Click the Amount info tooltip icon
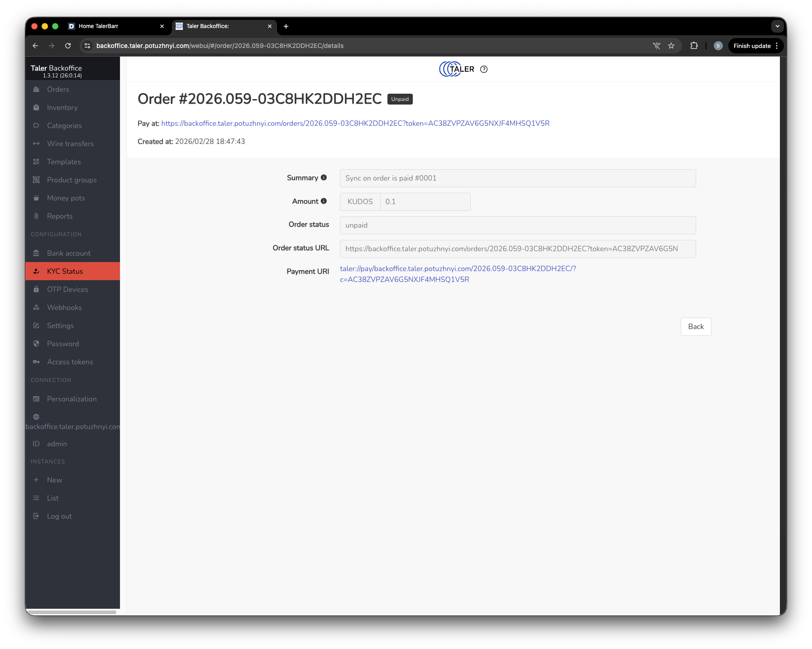This screenshot has width=812, height=649. click(x=324, y=201)
